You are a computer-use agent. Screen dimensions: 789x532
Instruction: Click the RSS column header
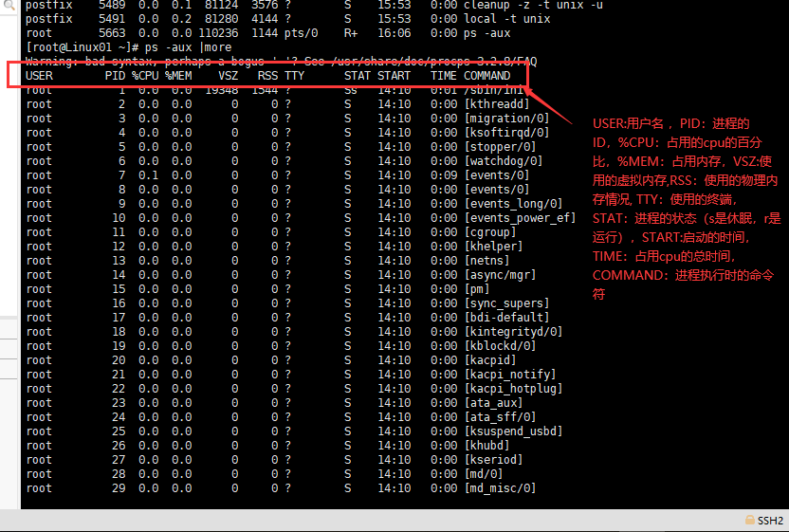click(268, 76)
